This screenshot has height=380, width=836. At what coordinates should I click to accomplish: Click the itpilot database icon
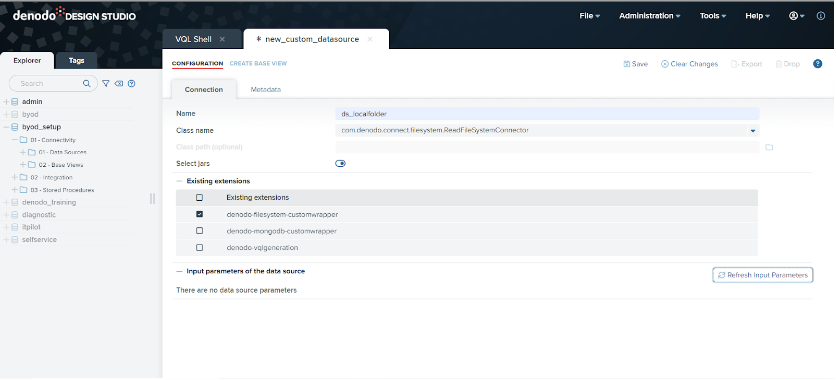[x=15, y=227]
